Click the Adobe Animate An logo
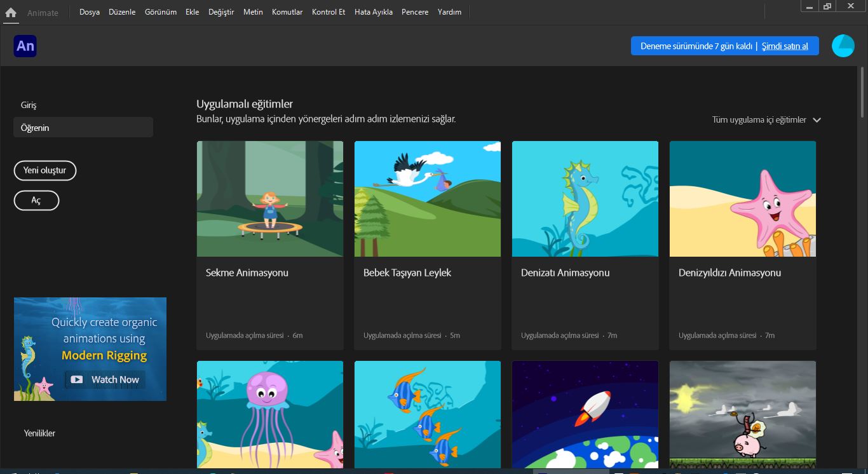 point(25,46)
